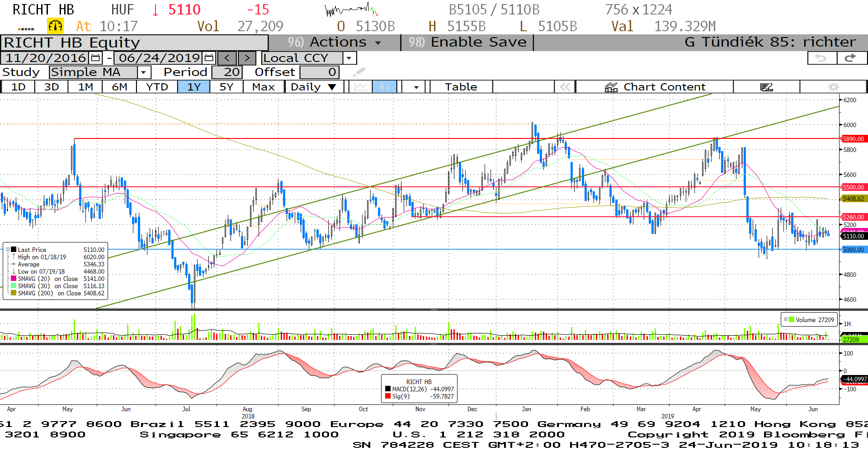Switch to candlestick chart type
The image size is (868, 470).
[384, 87]
